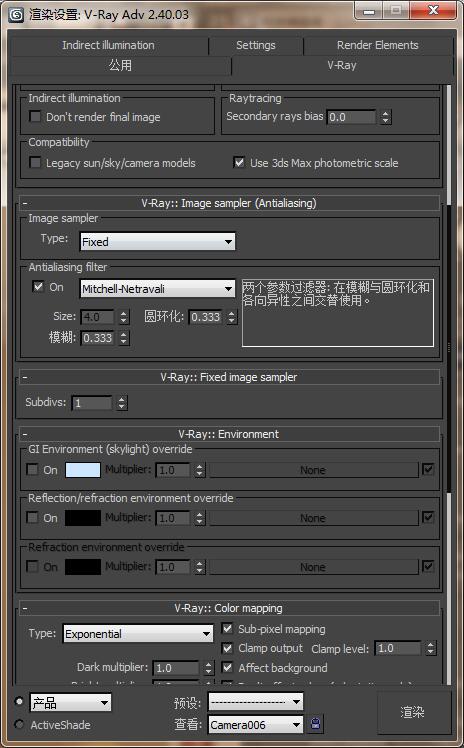Select the V-Ray tab
Image resolution: width=464 pixels, height=748 pixels.
342,65
